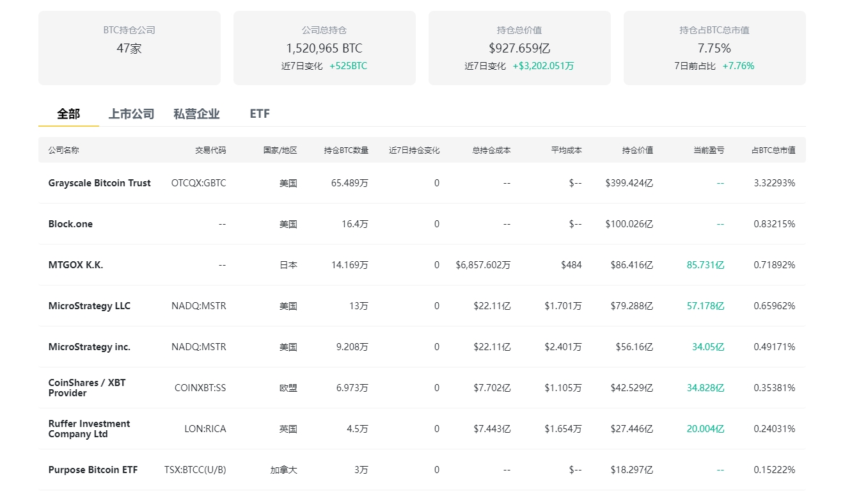Open Block.one company entry
This screenshot has height=491, width=868.
pos(70,224)
